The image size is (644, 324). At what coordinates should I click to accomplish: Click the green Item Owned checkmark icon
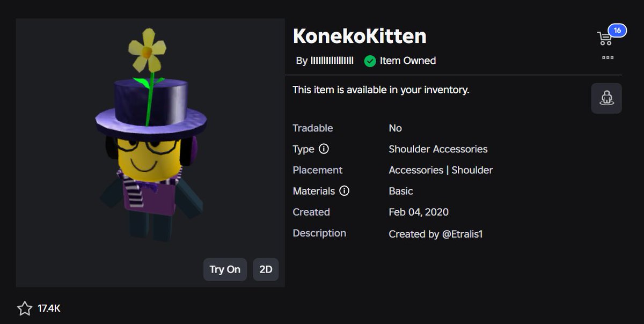tap(370, 61)
